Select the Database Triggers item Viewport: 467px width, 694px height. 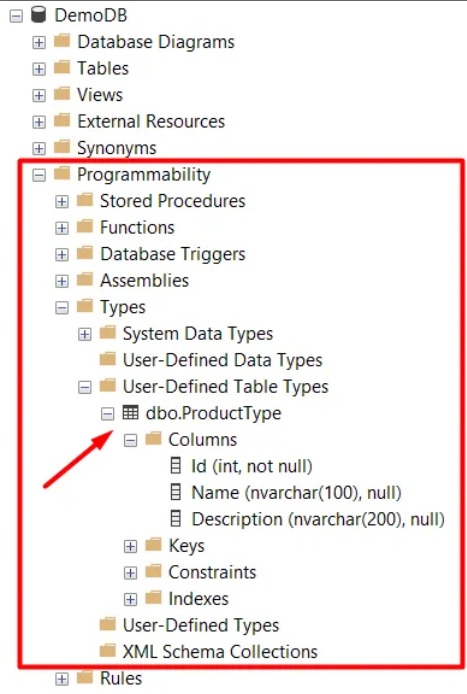pyautogui.click(x=173, y=254)
